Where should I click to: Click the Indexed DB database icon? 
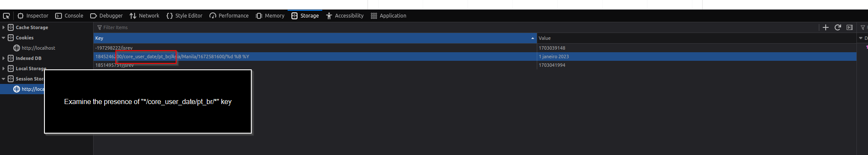click(11, 58)
